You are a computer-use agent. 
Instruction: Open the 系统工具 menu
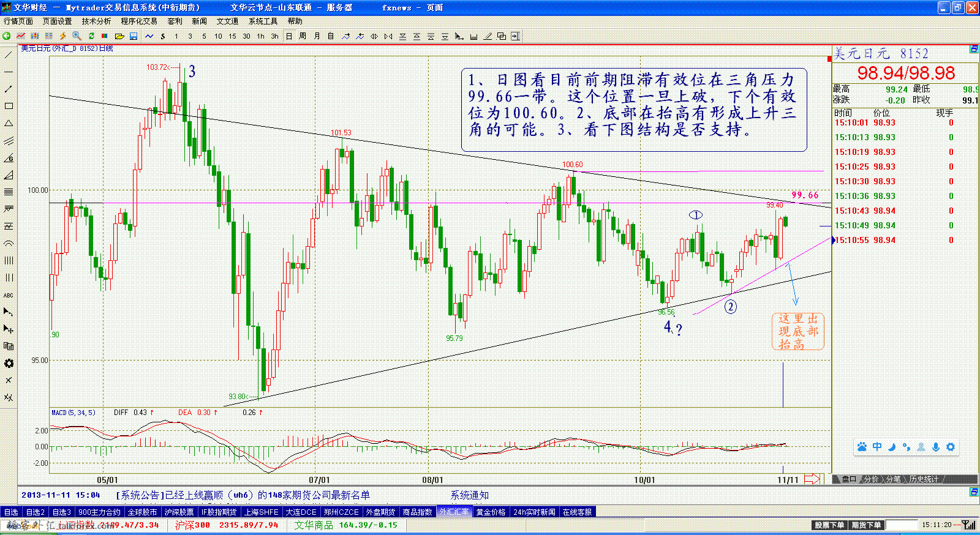click(263, 21)
